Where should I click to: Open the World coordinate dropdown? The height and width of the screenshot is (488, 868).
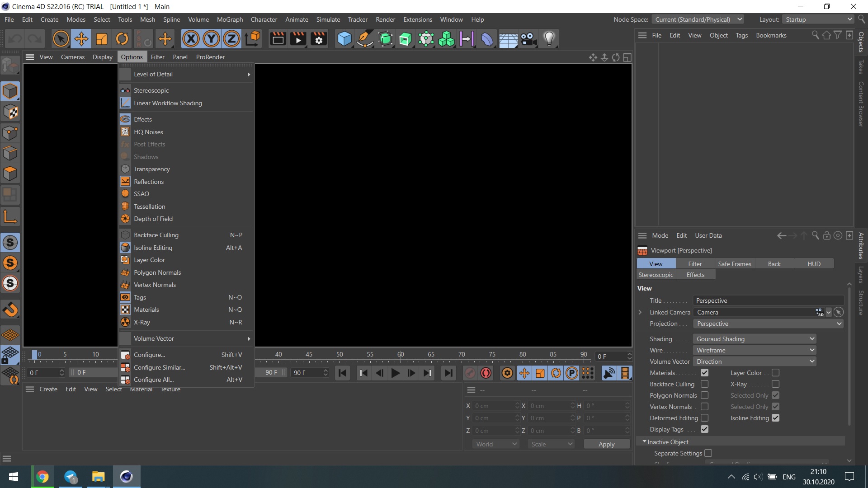(x=495, y=444)
